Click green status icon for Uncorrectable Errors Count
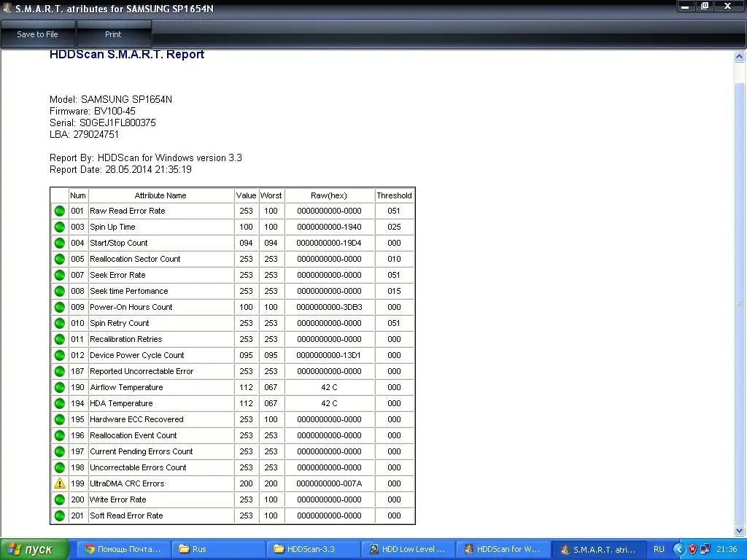 pyautogui.click(x=60, y=467)
